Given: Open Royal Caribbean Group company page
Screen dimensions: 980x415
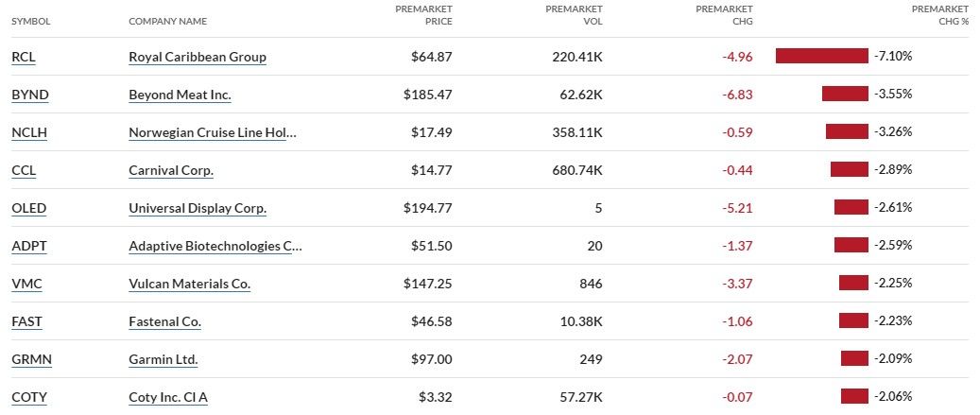Looking at the screenshot, I should tap(198, 57).
